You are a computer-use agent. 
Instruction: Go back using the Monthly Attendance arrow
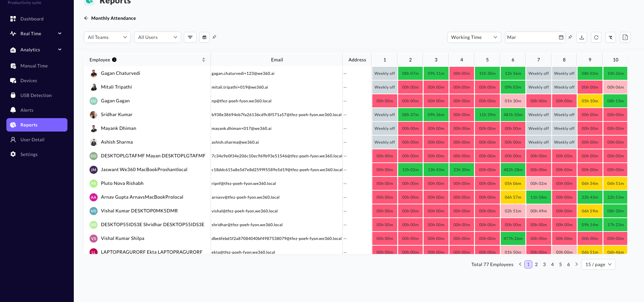pyautogui.click(x=86, y=18)
